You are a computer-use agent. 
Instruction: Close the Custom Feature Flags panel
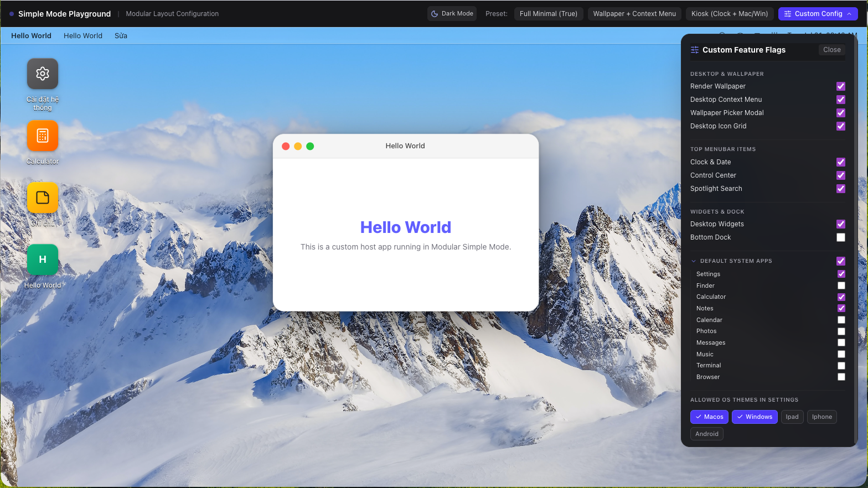coord(832,50)
